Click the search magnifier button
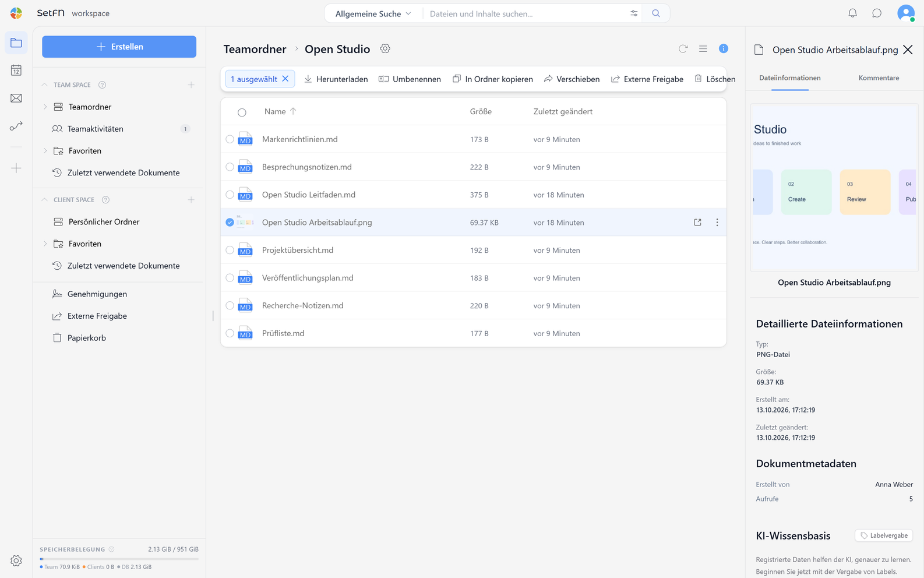 coord(656,13)
